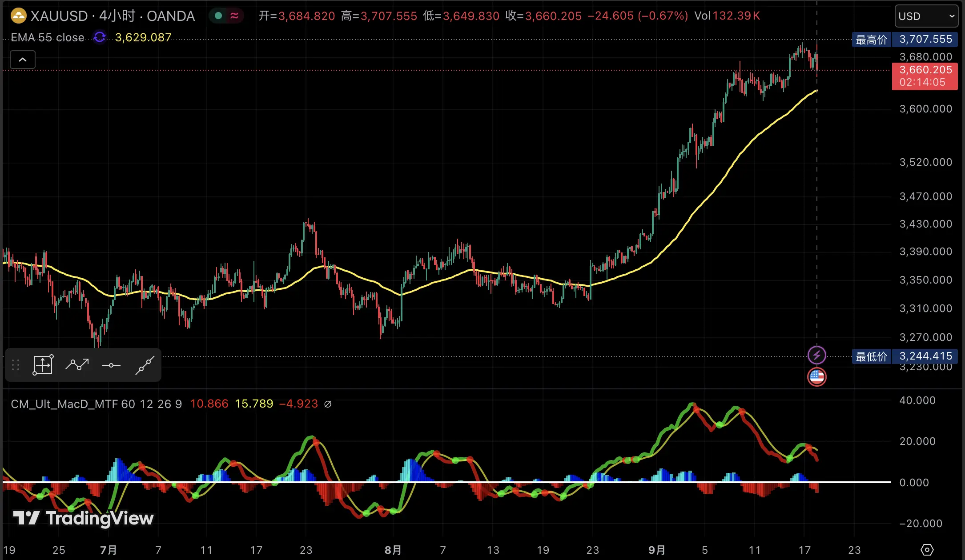
Task: Select the Path drawing tool with arrow
Action: [x=77, y=365]
